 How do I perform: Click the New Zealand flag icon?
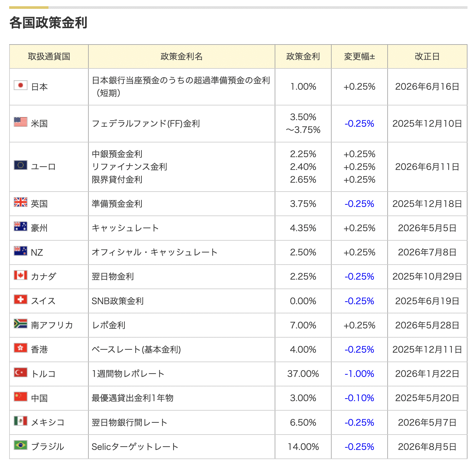[x=21, y=251]
